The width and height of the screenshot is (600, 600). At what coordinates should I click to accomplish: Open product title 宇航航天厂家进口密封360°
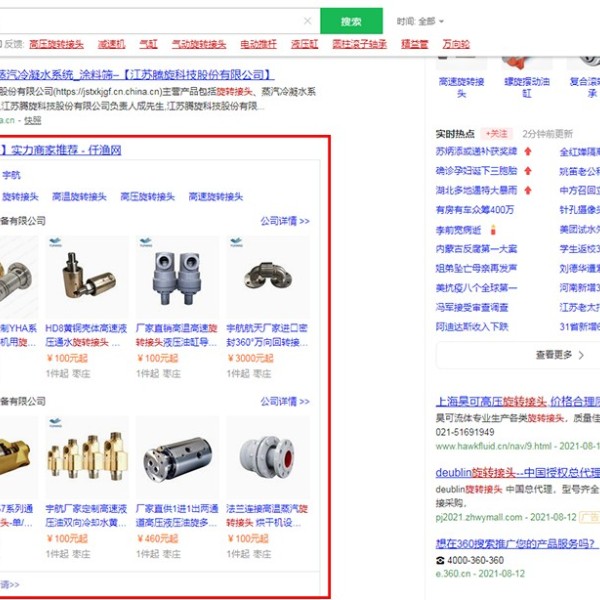coord(267,335)
